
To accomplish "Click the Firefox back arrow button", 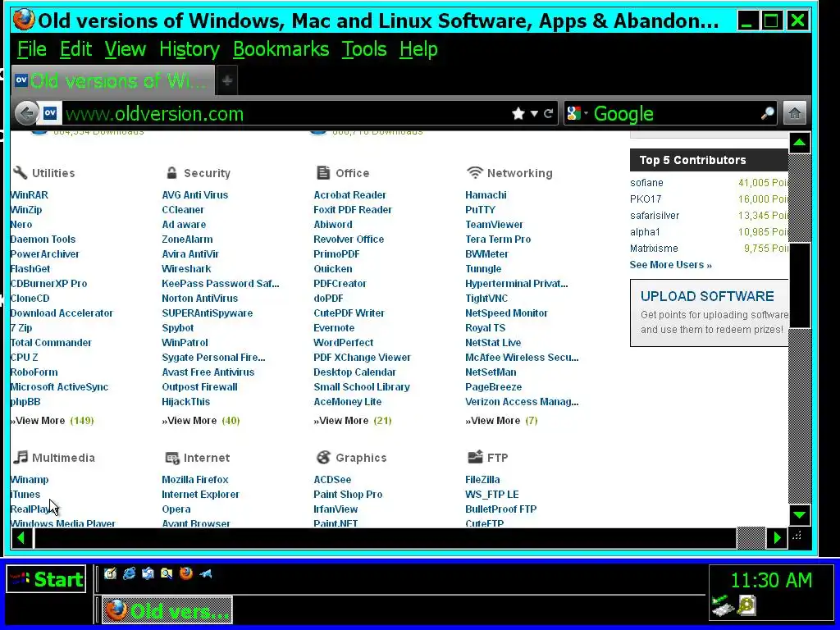I will [26, 113].
